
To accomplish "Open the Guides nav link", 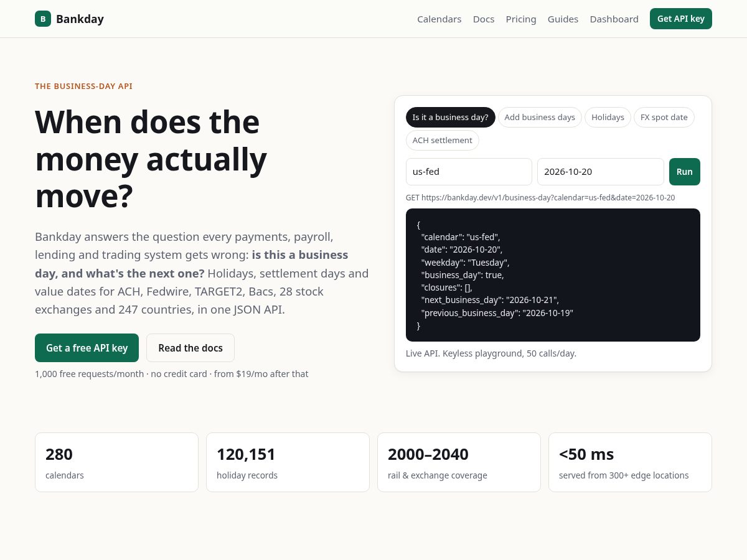I will (x=563, y=19).
